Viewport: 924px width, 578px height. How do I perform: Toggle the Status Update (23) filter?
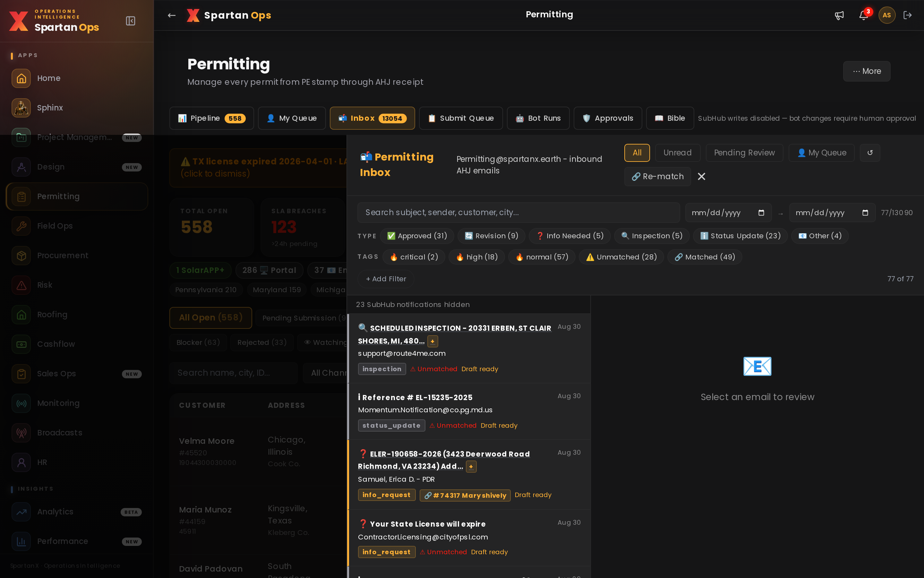pos(740,236)
